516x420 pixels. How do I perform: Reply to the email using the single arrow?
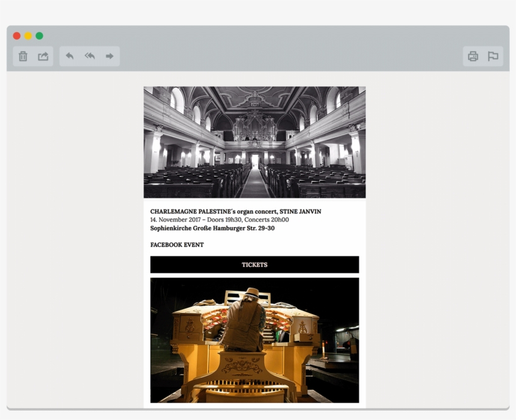click(x=70, y=57)
